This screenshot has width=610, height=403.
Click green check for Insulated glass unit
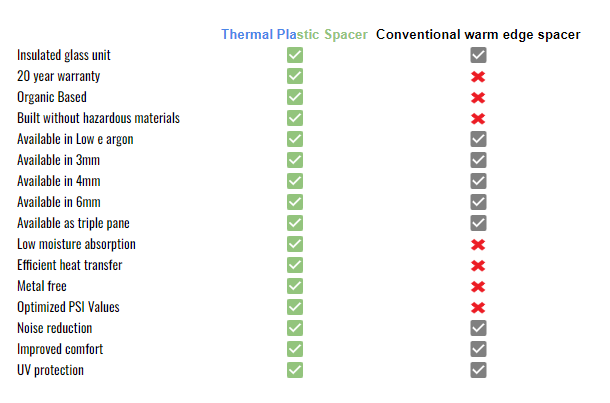[295, 55]
